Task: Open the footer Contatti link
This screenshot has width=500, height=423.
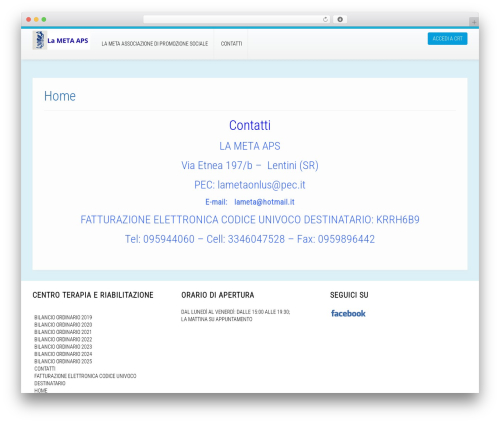Action: point(45,369)
